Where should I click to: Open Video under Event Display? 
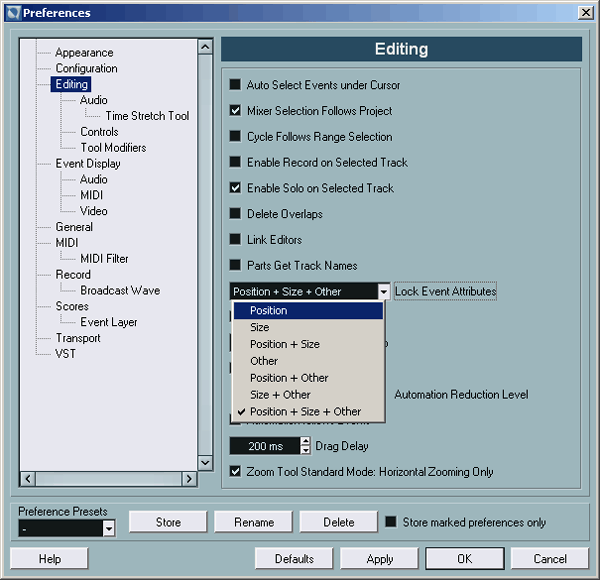(93, 211)
